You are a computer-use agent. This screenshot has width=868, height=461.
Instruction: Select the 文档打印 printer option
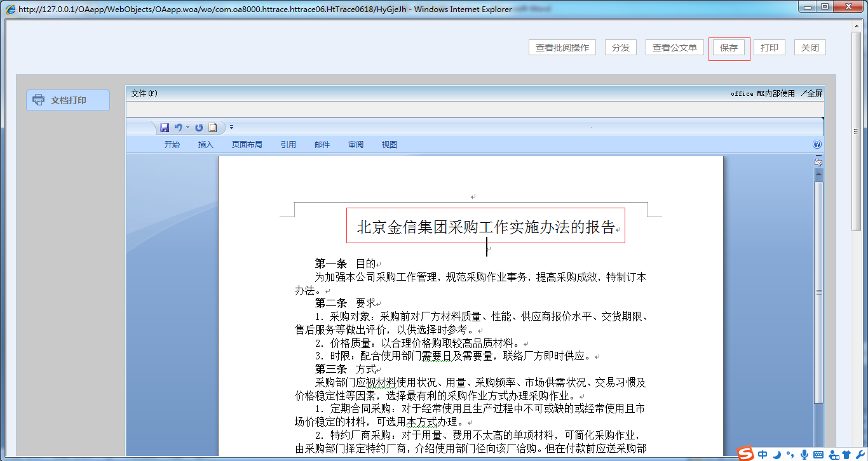[67, 100]
